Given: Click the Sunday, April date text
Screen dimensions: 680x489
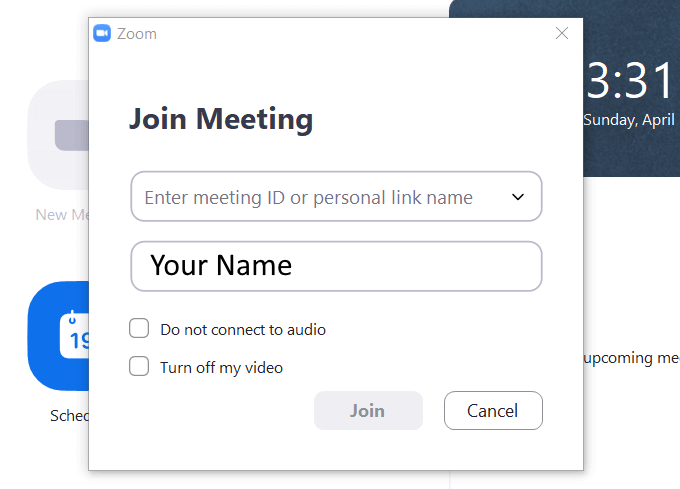Looking at the screenshot, I should pos(630,119).
